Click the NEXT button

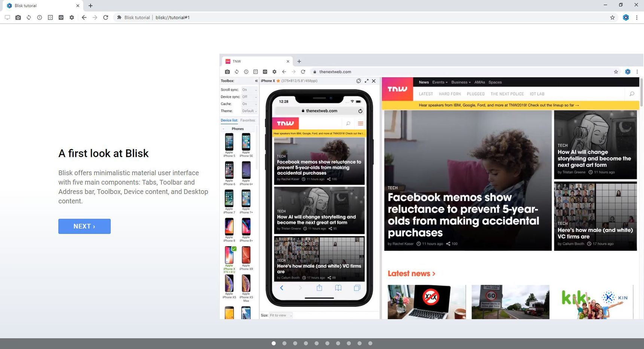tap(84, 226)
